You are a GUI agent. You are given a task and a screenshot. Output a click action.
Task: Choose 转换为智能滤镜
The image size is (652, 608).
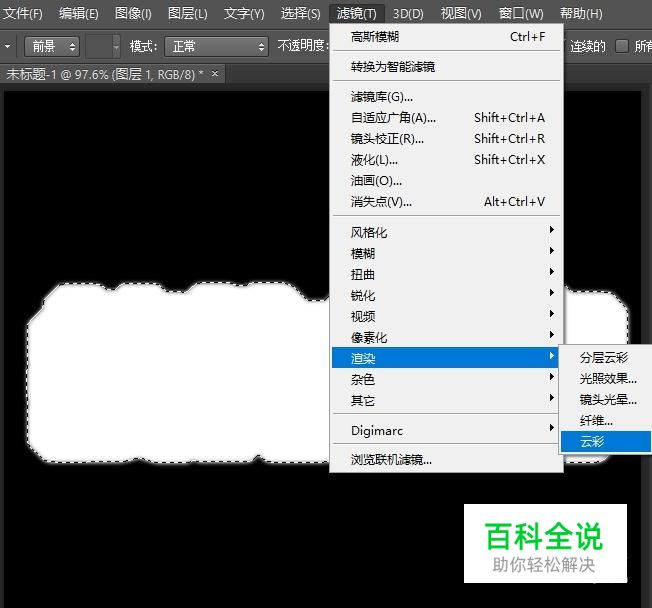447,67
